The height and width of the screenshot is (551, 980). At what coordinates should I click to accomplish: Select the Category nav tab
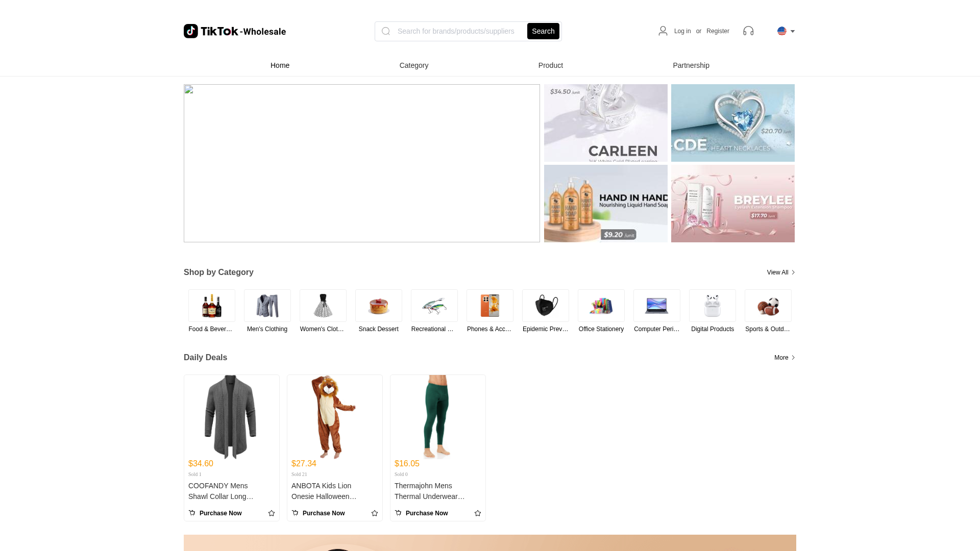pos(414,65)
